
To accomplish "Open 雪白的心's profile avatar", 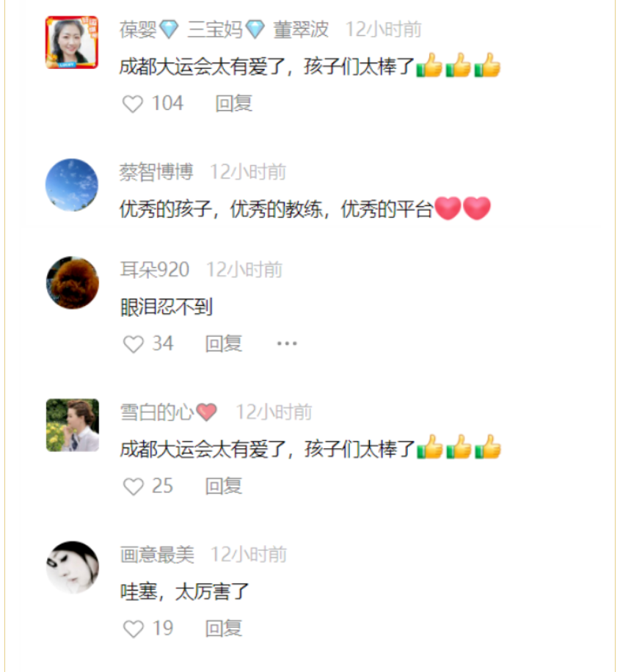I will (x=73, y=426).
